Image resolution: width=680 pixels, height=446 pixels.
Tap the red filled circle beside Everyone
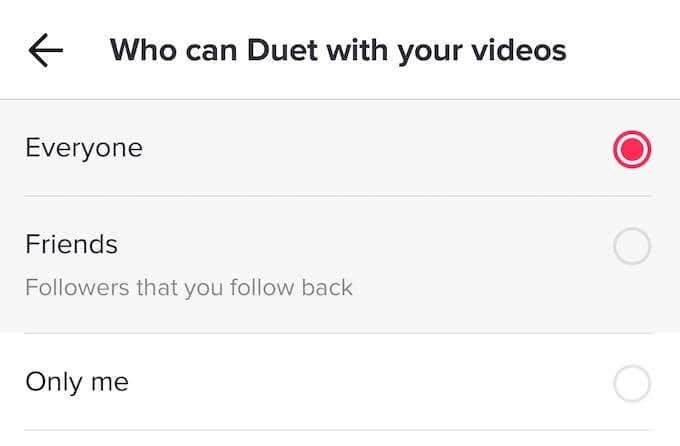pyautogui.click(x=632, y=150)
